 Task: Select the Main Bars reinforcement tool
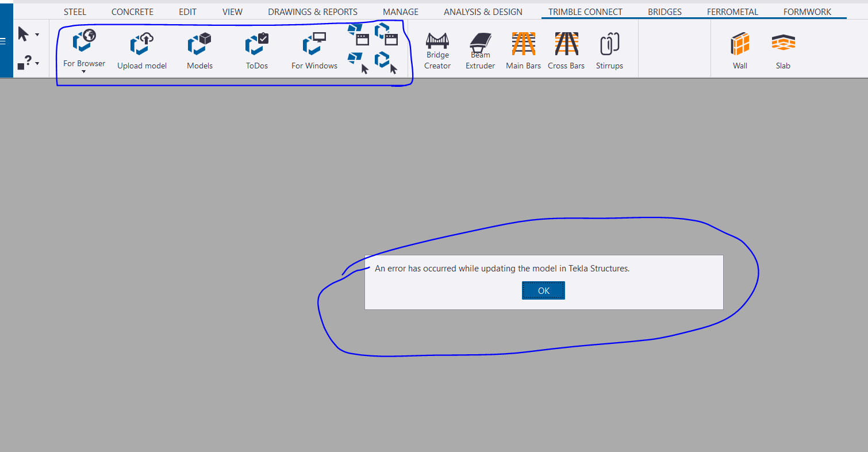pos(523,51)
